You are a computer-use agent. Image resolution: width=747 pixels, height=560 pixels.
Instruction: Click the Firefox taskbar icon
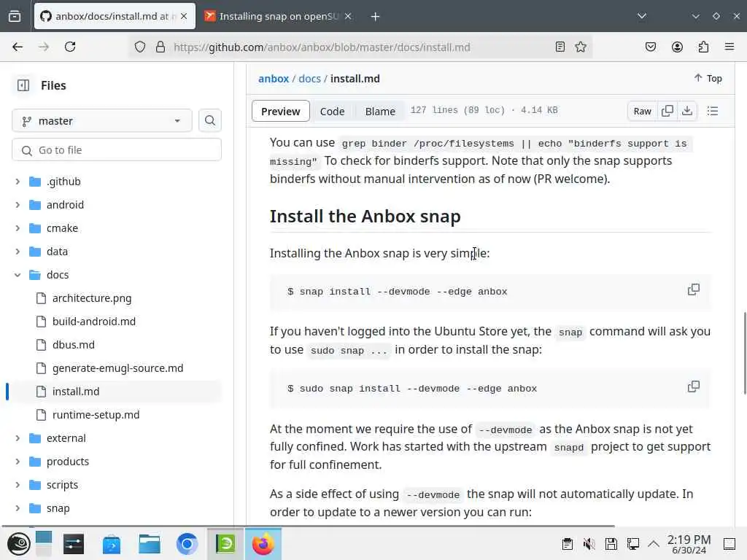(x=263, y=544)
